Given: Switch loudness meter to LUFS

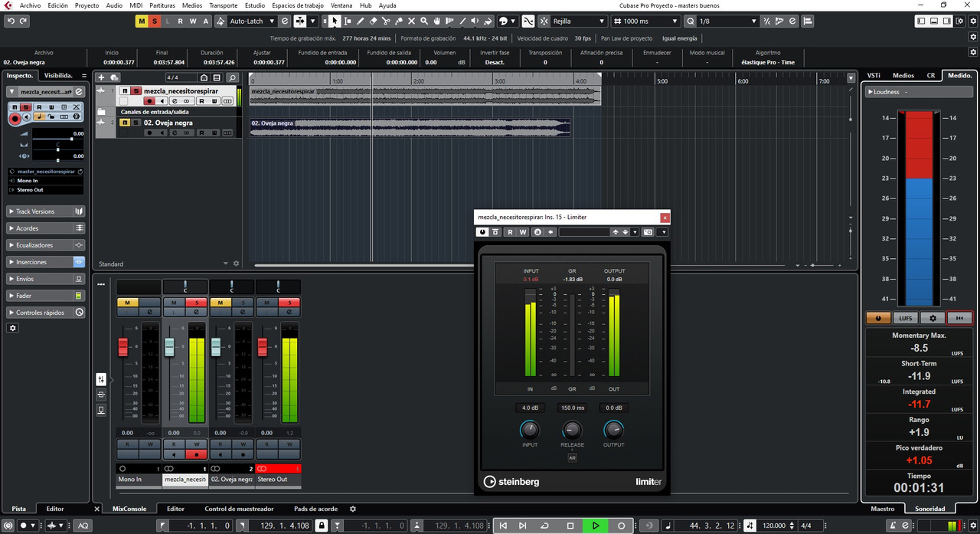Looking at the screenshot, I should (x=905, y=318).
